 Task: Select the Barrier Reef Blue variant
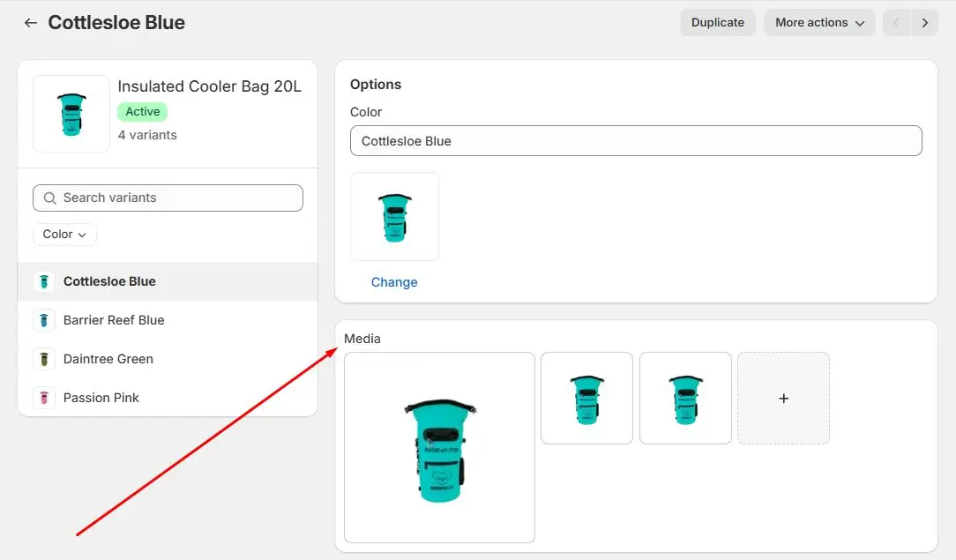(x=114, y=319)
